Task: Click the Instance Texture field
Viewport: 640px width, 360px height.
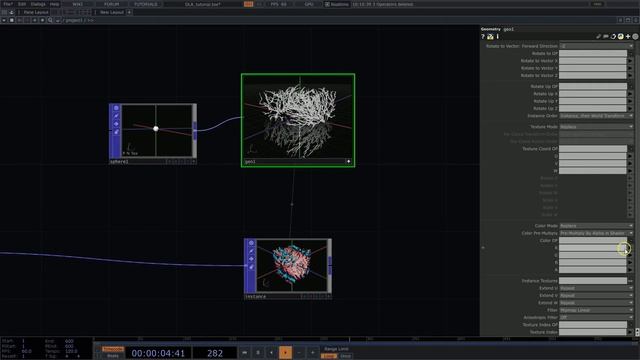Action: (593, 281)
